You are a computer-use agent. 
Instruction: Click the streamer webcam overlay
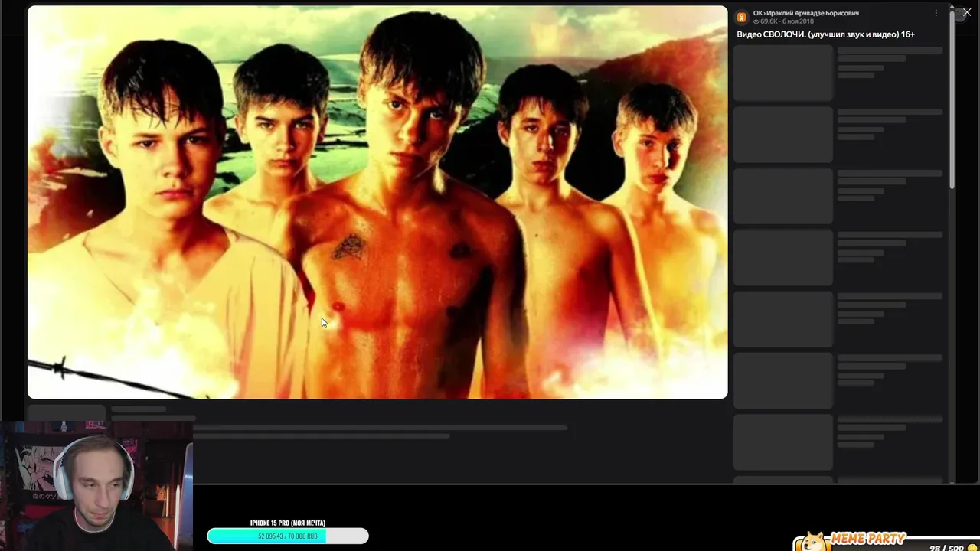96,484
